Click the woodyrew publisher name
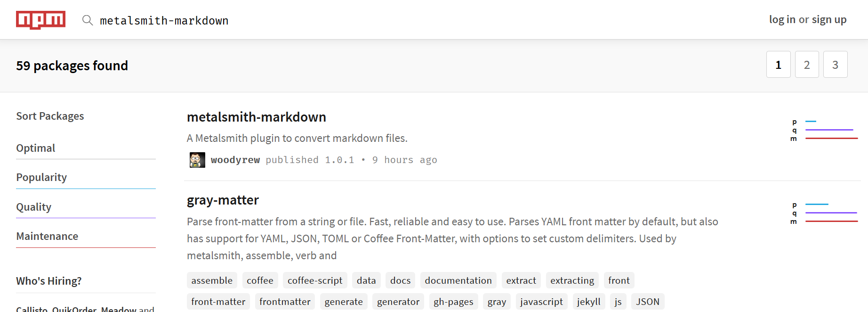The width and height of the screenshot is (868, 312). 235,160
